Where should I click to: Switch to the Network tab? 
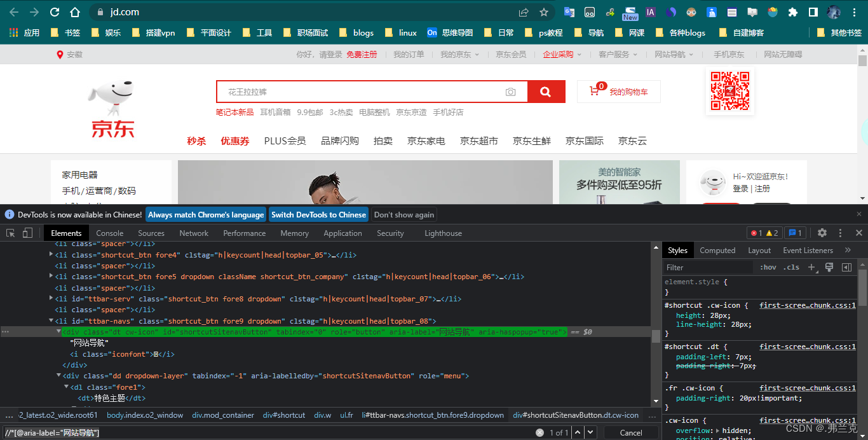(194, 233)
